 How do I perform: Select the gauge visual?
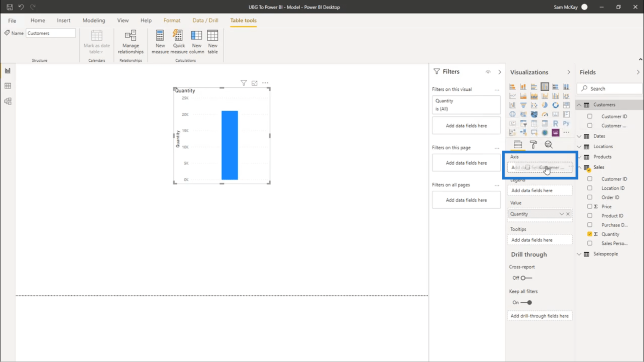tap(545, 115)
